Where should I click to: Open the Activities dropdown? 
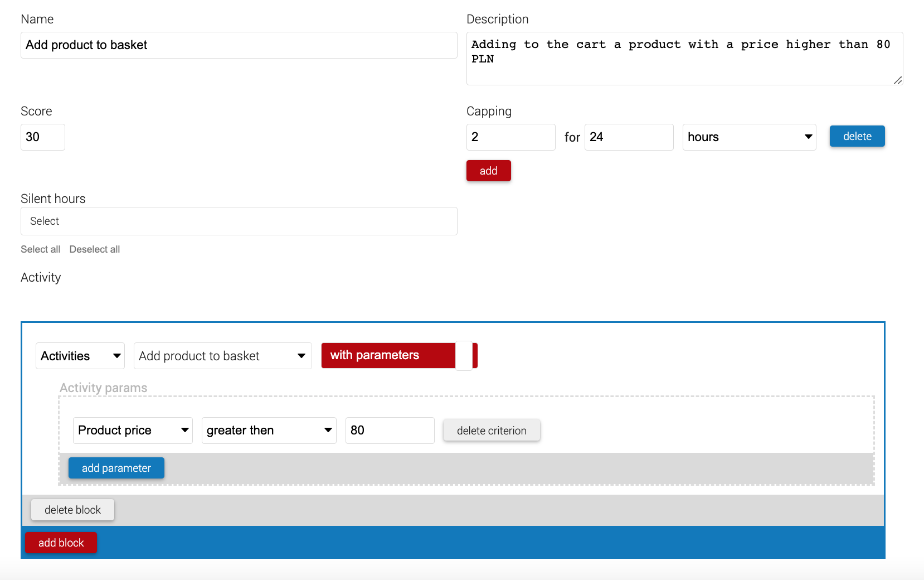coord(80,356)
